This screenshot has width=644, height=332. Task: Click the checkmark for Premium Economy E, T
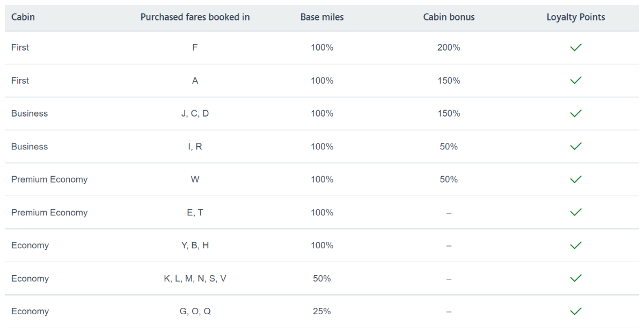(x=576, y=212)
